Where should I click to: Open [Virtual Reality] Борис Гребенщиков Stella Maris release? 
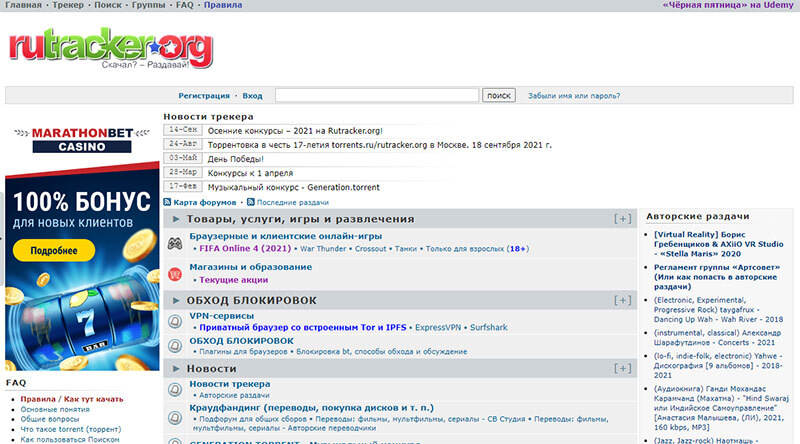pos(718,244)
